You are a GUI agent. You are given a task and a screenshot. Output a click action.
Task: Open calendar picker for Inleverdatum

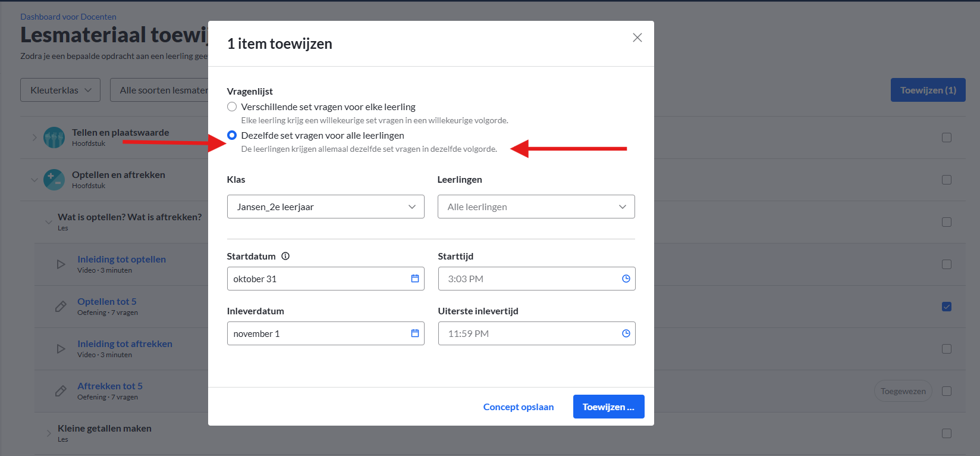coord(415,333)
